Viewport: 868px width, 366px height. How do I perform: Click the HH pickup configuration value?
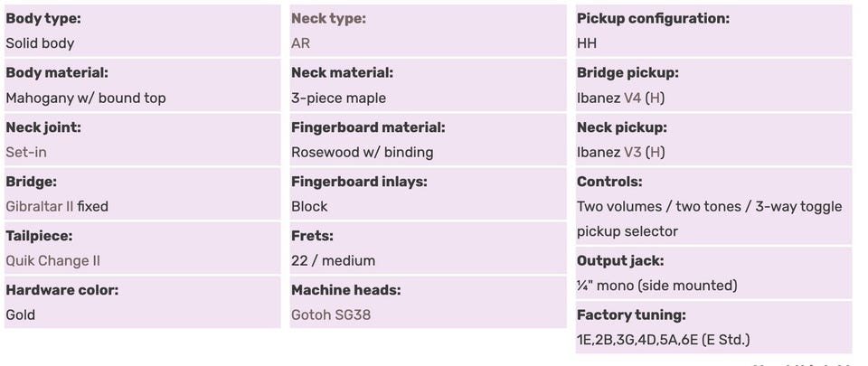pos(587,43)
